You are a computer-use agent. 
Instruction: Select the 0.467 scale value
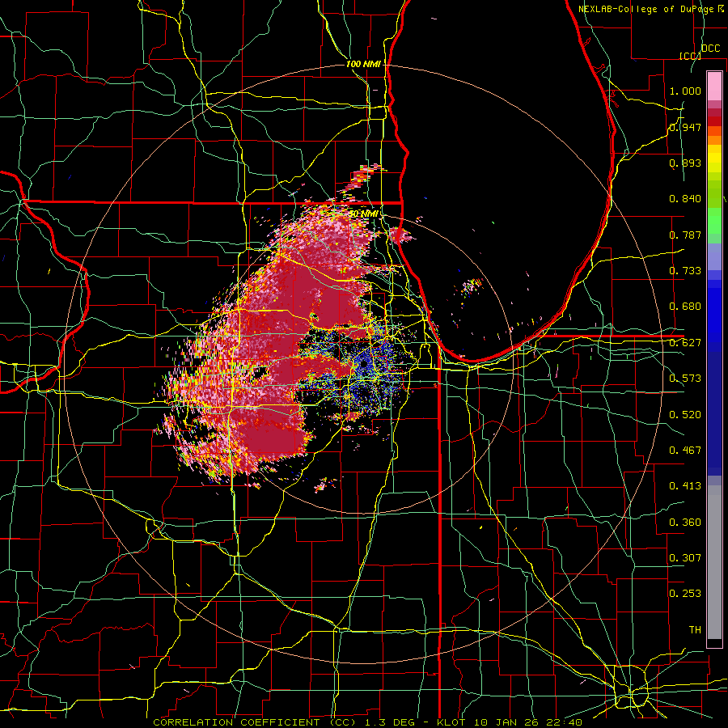click(685, 451)
